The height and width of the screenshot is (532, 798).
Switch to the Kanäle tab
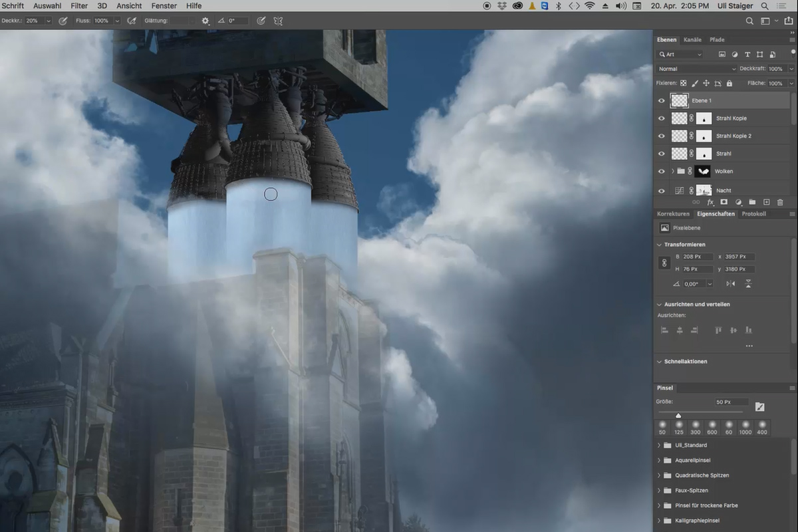coord(692,40)
